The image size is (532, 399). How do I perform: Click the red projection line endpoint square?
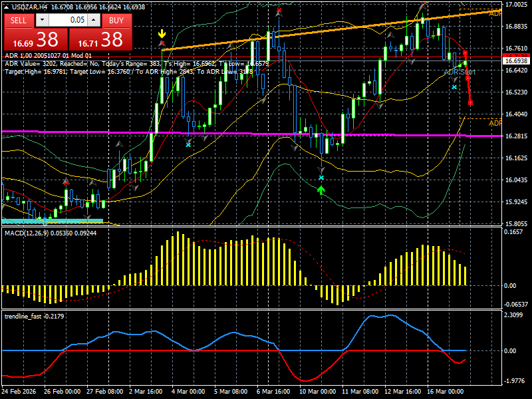471,102
